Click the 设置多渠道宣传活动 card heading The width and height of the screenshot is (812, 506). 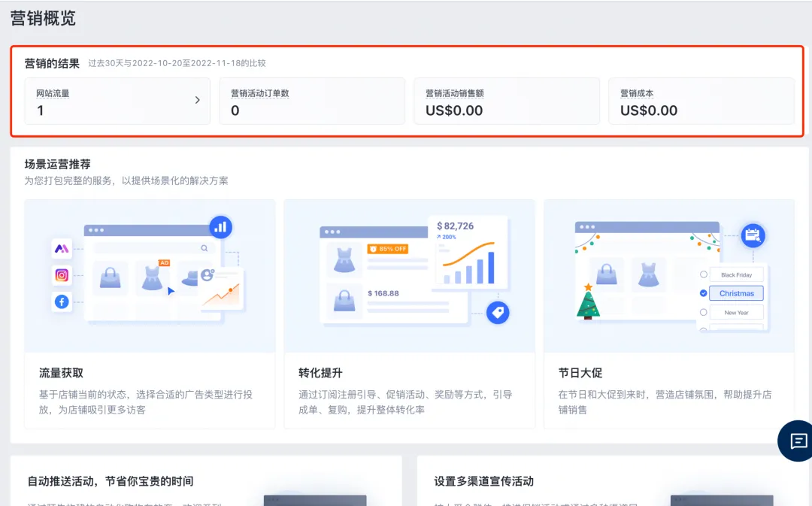(483, 481)
